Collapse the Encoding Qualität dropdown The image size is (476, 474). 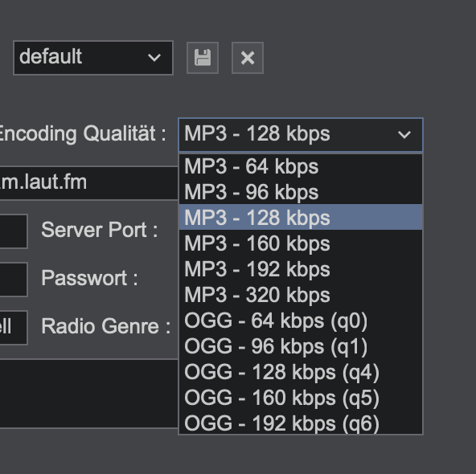click(301, 135)
